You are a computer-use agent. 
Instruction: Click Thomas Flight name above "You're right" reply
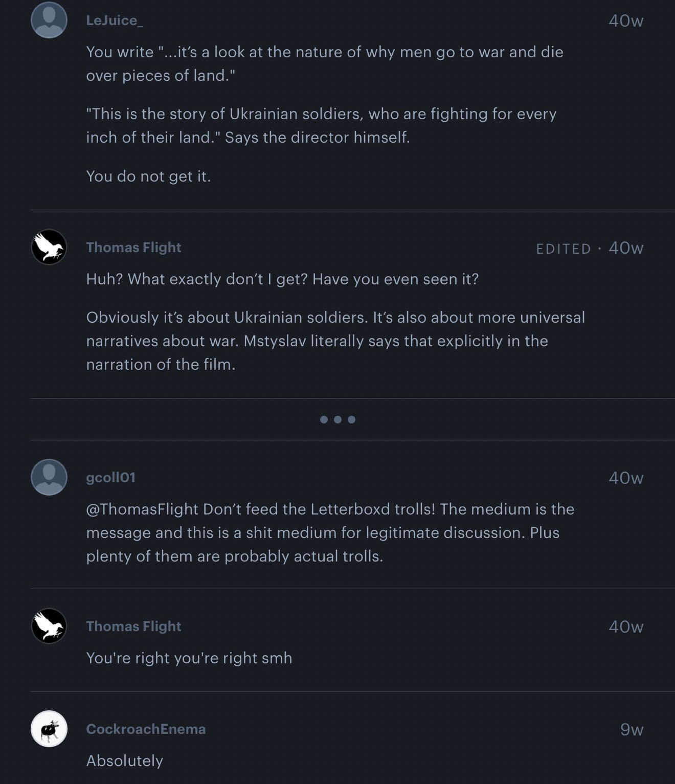[133, 626]
